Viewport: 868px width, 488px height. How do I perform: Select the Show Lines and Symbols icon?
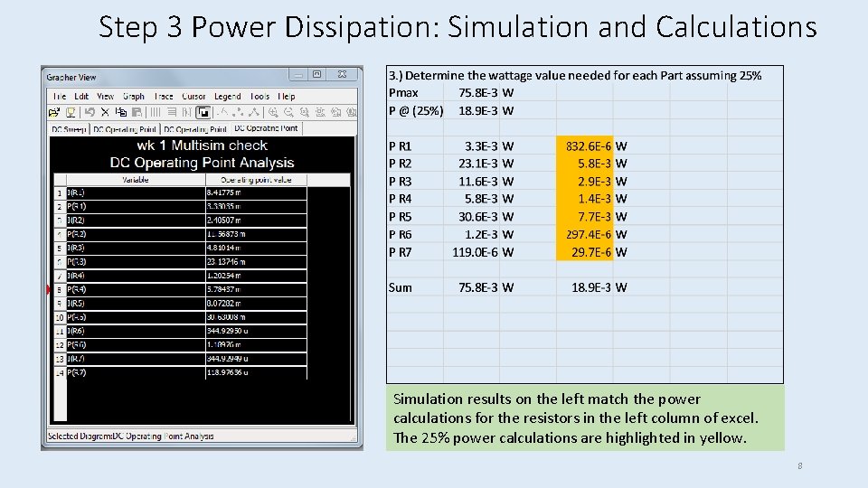pyautogui.click(x=254, y=112)
